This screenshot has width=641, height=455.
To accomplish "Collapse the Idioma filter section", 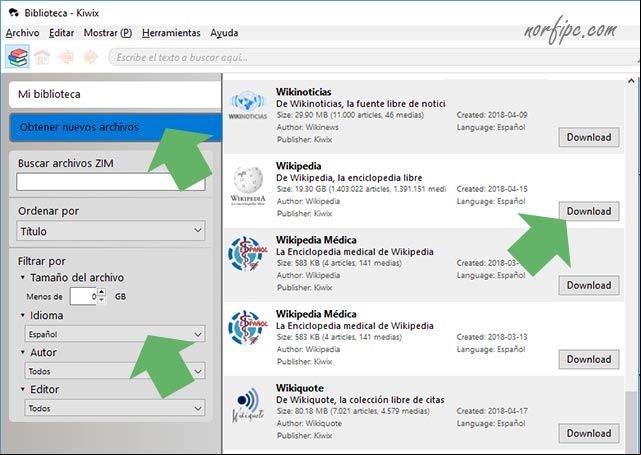I will (x=22, y=315).
